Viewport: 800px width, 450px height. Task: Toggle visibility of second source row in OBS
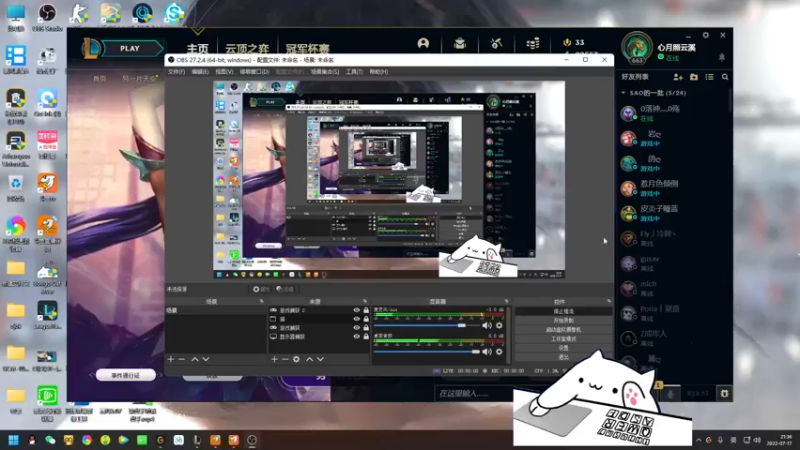[357, 319]
